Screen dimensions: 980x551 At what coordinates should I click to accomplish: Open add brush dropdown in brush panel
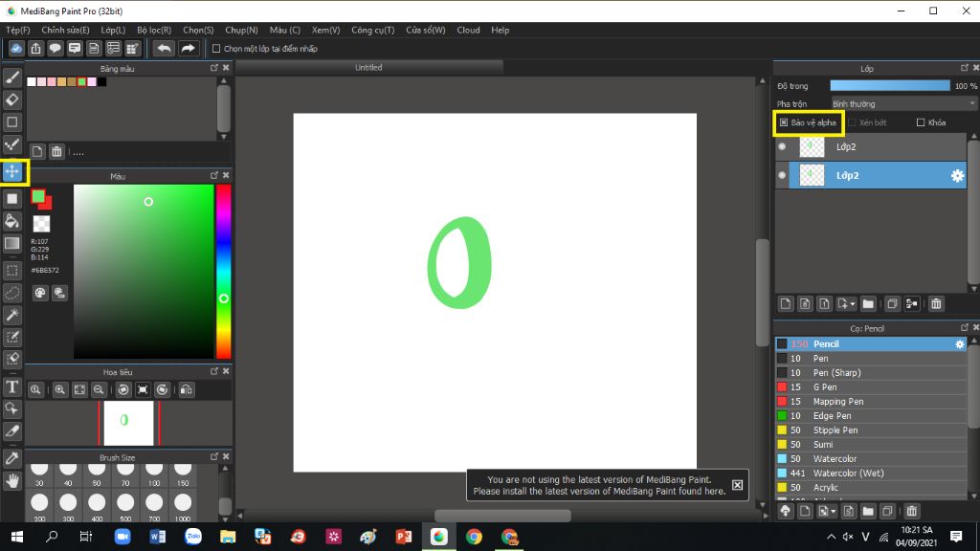coord(834,512)
